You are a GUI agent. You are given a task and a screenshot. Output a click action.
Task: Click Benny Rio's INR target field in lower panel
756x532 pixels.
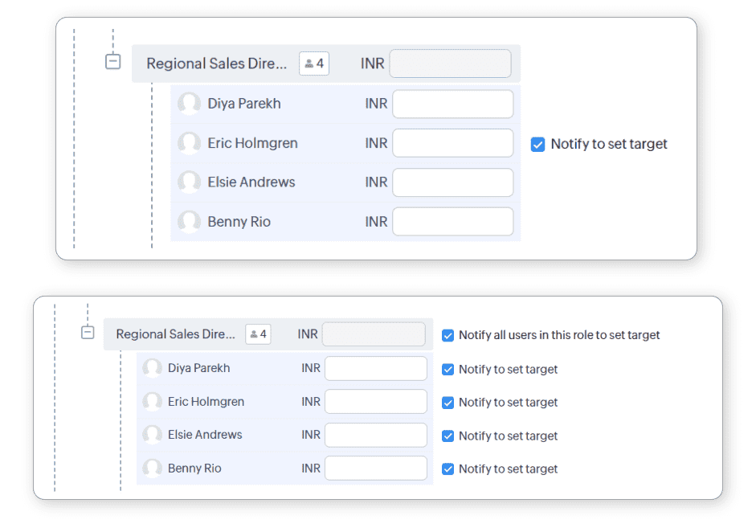[x=375, y=469]
